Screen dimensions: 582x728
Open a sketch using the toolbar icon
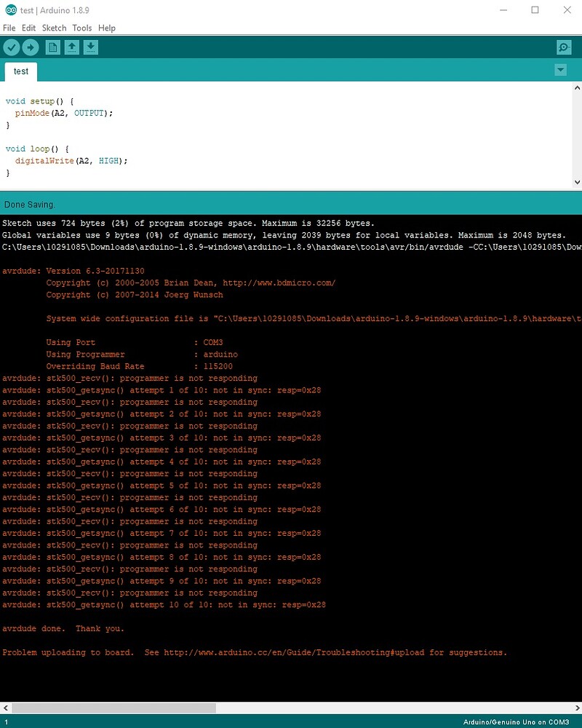[x=71, y=47]
